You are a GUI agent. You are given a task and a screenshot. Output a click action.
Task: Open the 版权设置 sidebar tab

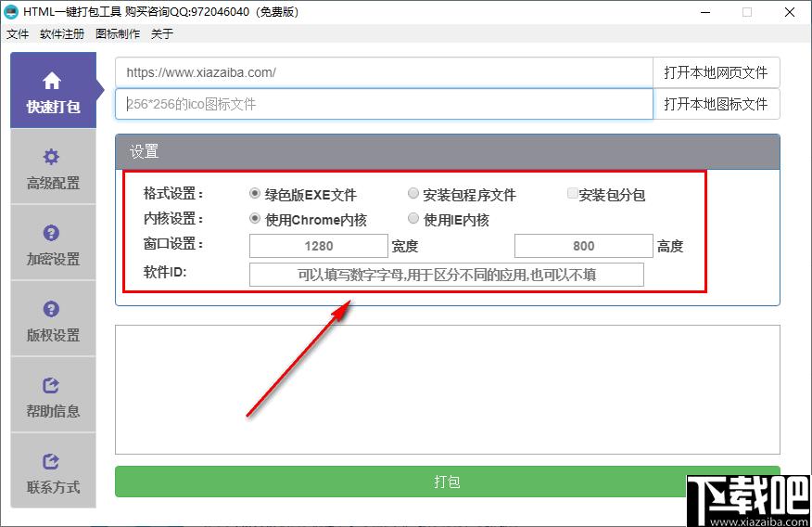tap(54, 319)
